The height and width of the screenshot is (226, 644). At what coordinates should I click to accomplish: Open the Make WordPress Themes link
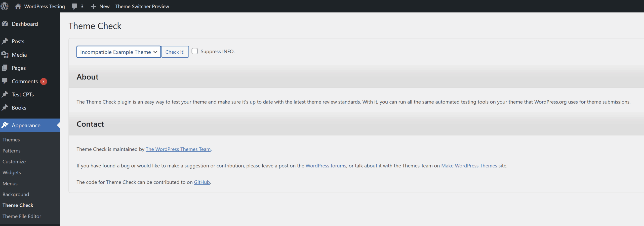click(469, 166)
